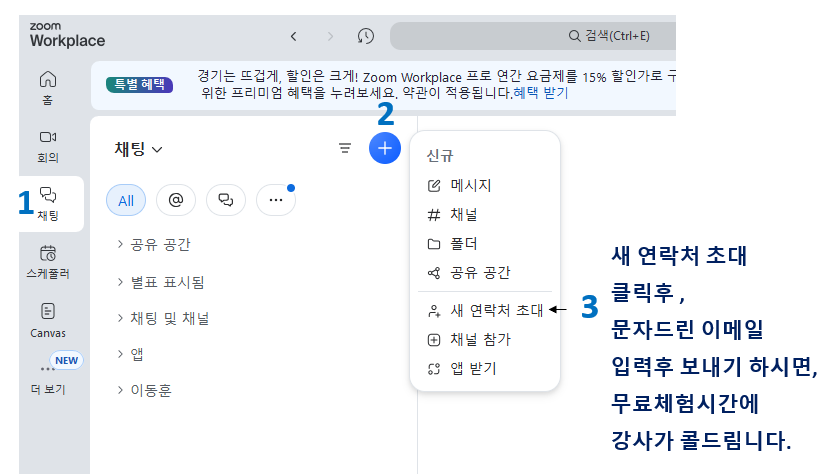830x474 pixels.
Task: Open the history clock icon
Action: 366,36
